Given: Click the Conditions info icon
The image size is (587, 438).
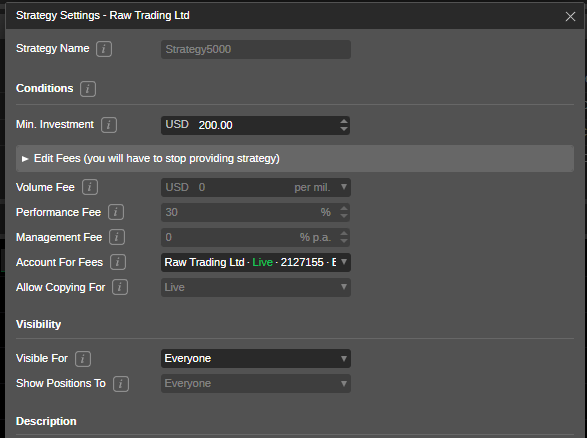Looking at the screenshot, I should coord(88,89).
